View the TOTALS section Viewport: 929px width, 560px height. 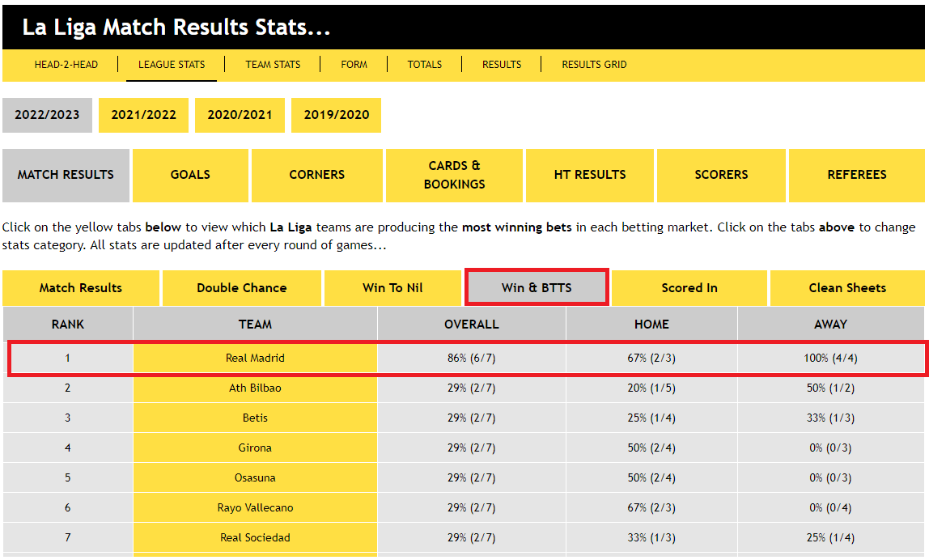coord(424,65)
